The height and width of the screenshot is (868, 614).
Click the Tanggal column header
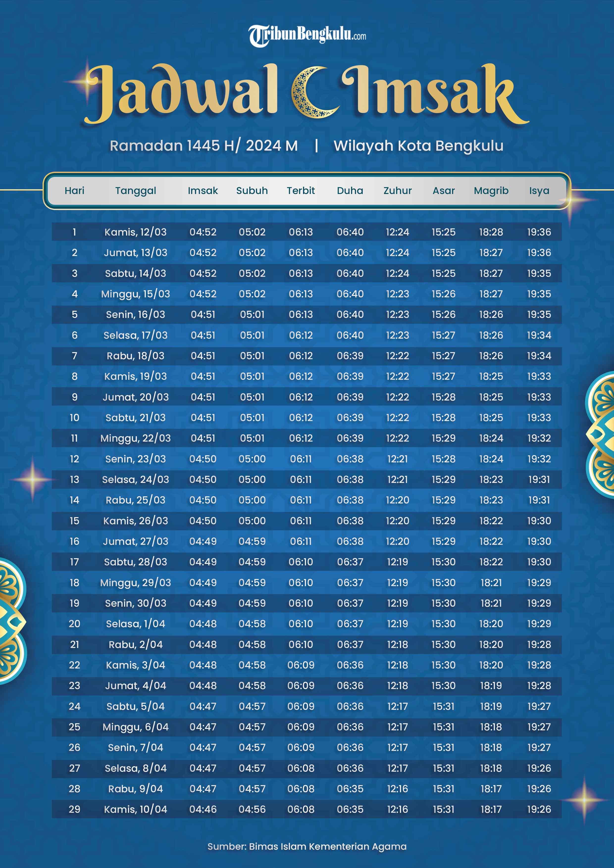[135, 191]
